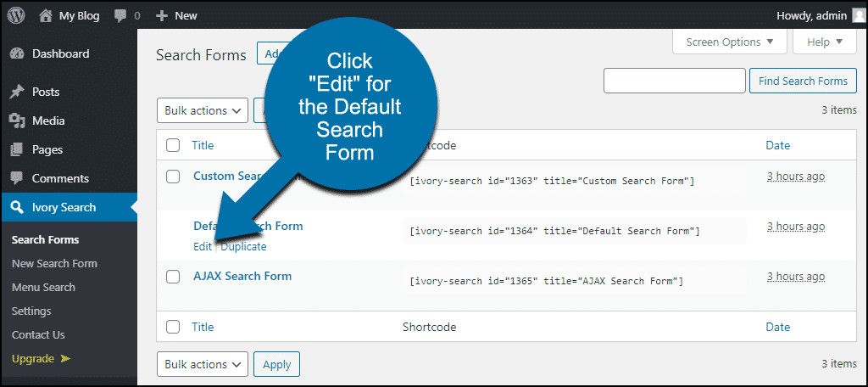Click the bottom Apply button
868x387 pixels.
[277, 364]
